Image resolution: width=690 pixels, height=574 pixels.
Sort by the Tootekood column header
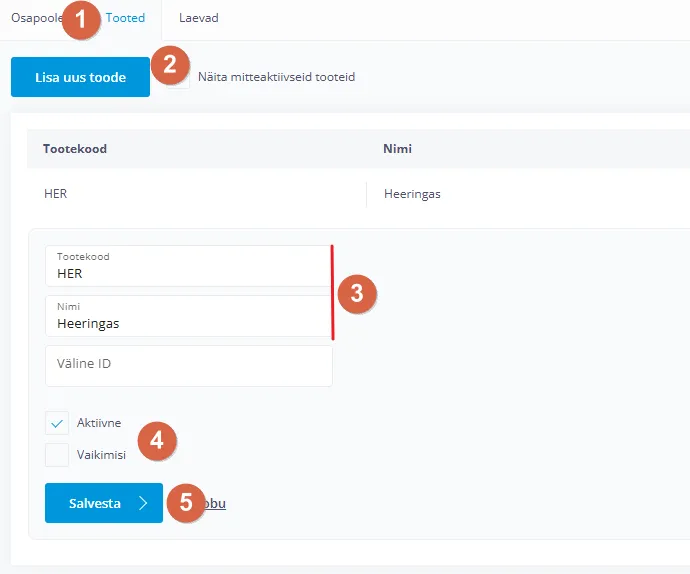coord(75,149)
